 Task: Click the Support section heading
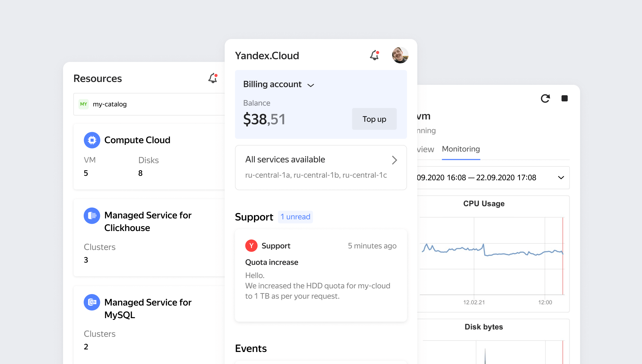[254, 217]
